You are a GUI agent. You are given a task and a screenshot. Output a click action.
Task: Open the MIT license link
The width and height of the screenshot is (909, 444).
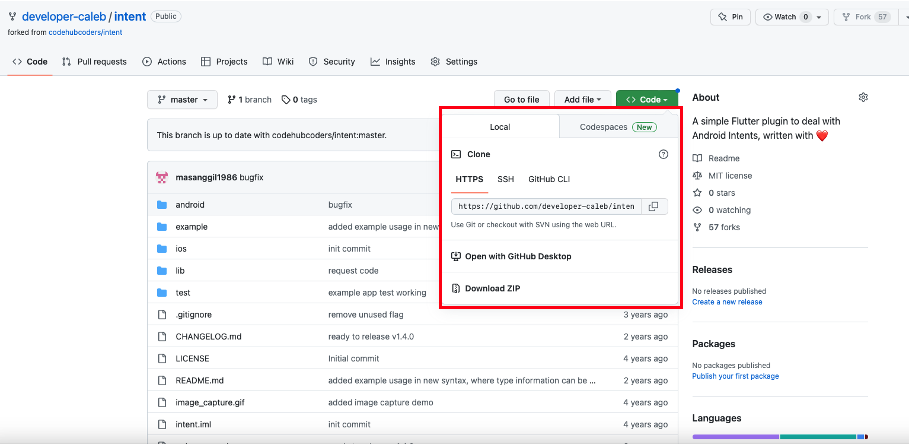(722, 176)
